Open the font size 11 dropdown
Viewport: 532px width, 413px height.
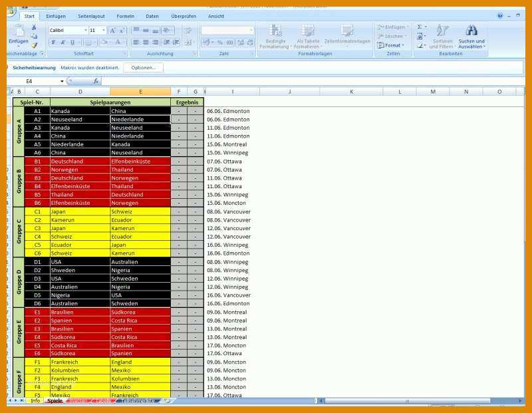point(104,31)
